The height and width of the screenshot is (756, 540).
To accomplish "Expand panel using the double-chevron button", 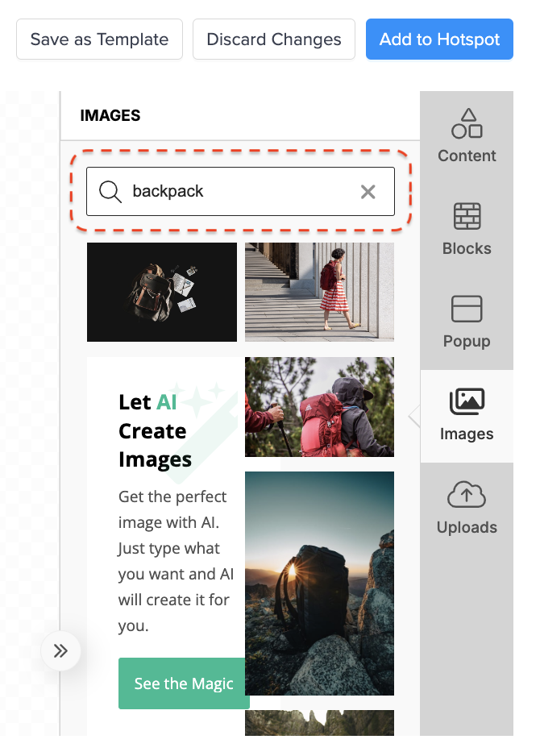I will (x=61, y=651).
